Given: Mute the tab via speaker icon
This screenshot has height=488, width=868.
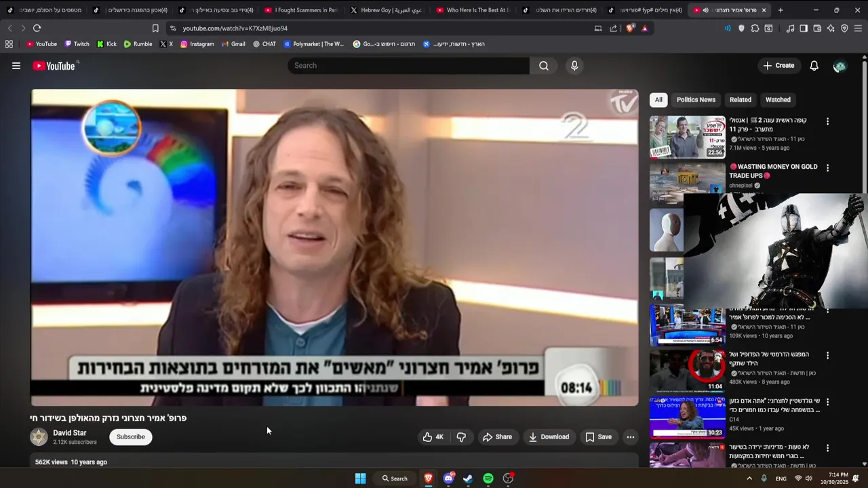Looking at the screenshot, I should pyautogui.click(x=705, y=10).
